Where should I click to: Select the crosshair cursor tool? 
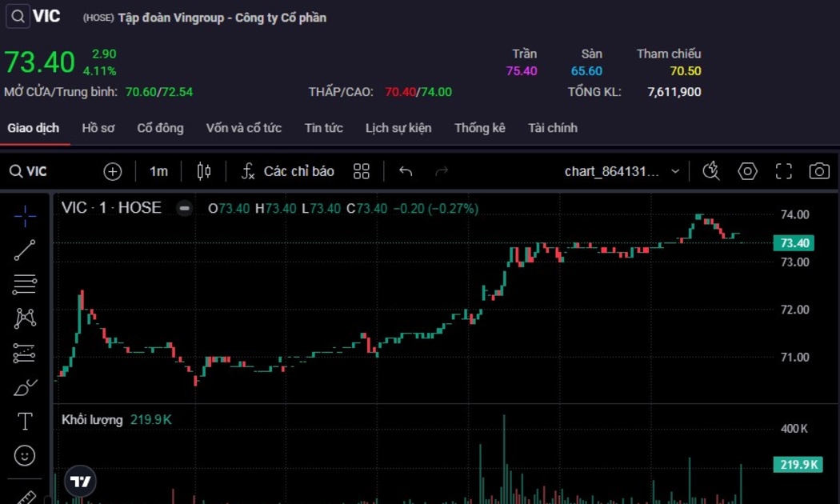25,215
